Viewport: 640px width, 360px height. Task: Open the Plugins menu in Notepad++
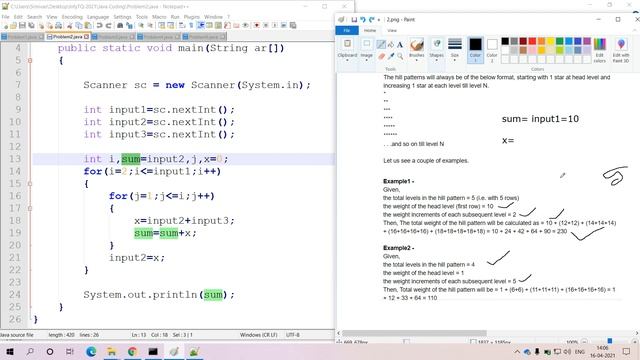[191, 17]
